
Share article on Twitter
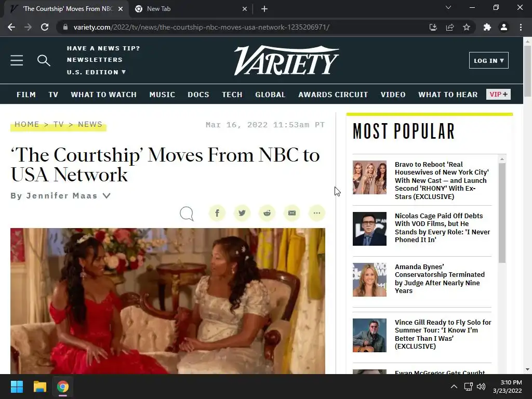click(x=242, y=213)
